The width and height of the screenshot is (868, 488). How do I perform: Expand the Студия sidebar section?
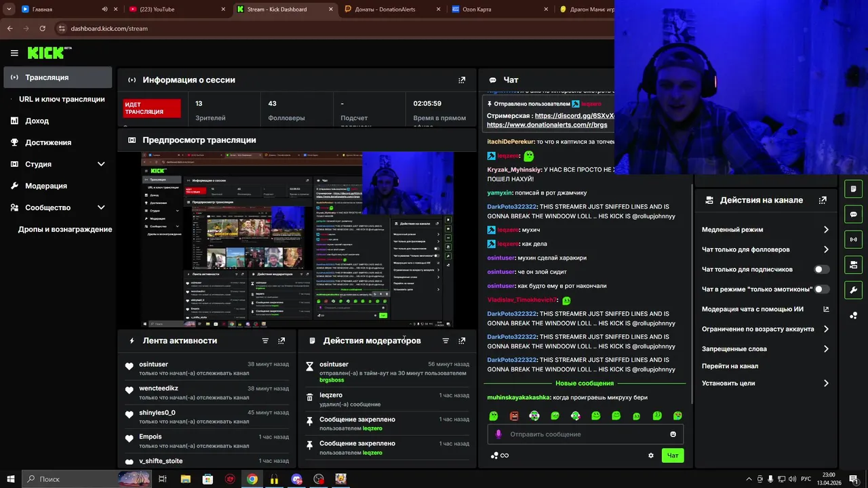pos(101,164)
